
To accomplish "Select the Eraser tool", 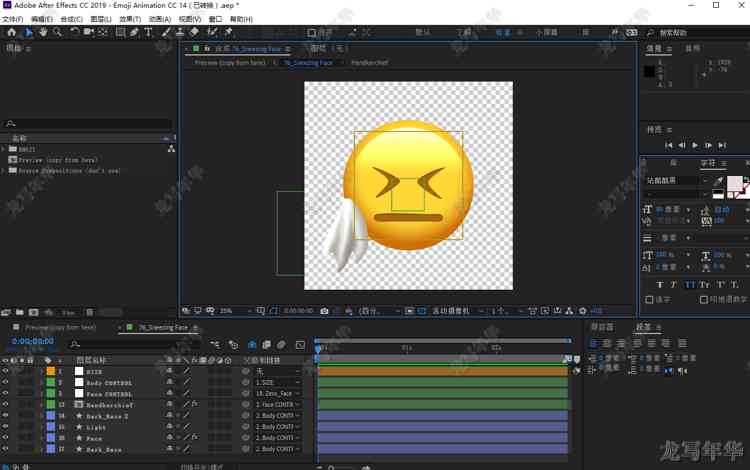I will 194,32.
